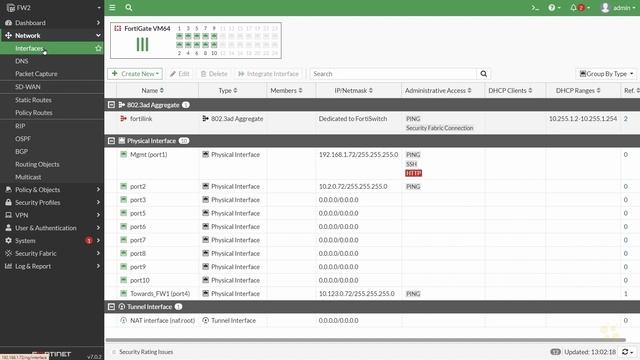Screen dimensions: 640x360
Task: Collapse the Network menu section
Action: [x=52, y=36]
